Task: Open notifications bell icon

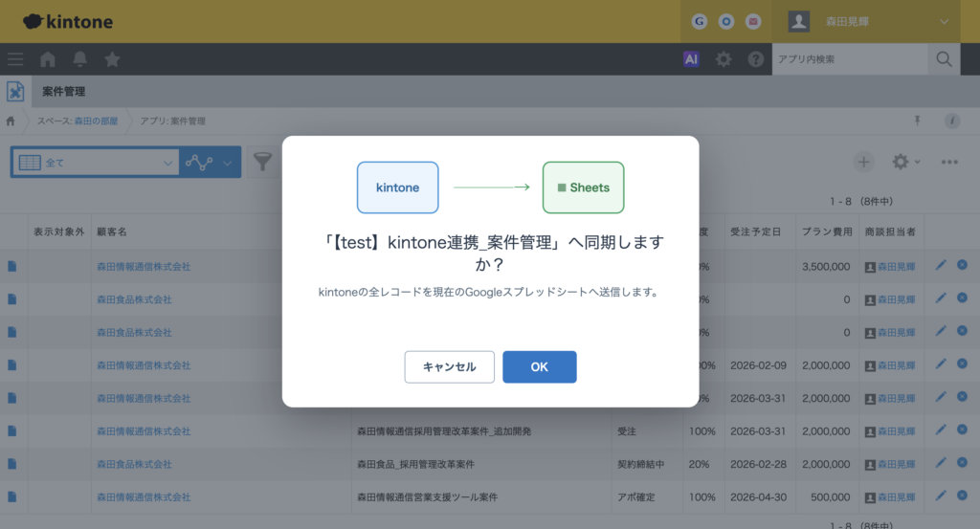Action: click(80, 59)
